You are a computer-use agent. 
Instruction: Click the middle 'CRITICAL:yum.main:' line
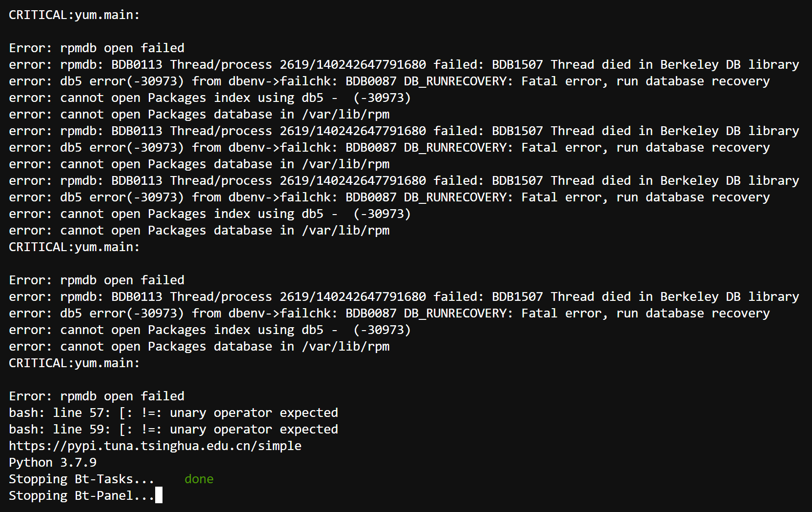pyautogui.click(x=74, y=247)
